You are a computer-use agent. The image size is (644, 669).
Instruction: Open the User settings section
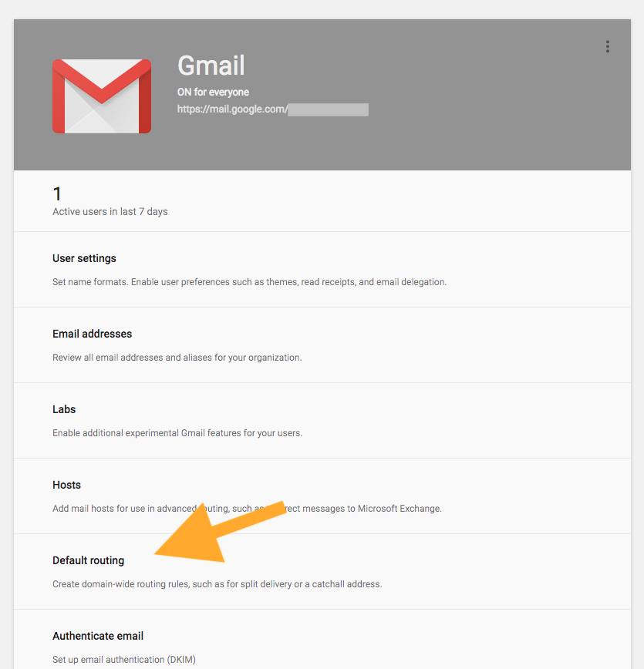point(322,270)
